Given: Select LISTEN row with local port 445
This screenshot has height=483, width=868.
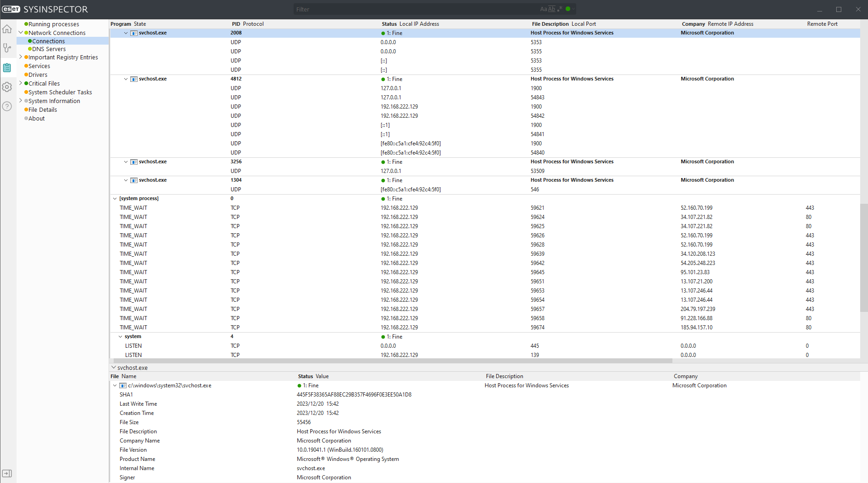Looking at the screenshot, I should (485, 346).
